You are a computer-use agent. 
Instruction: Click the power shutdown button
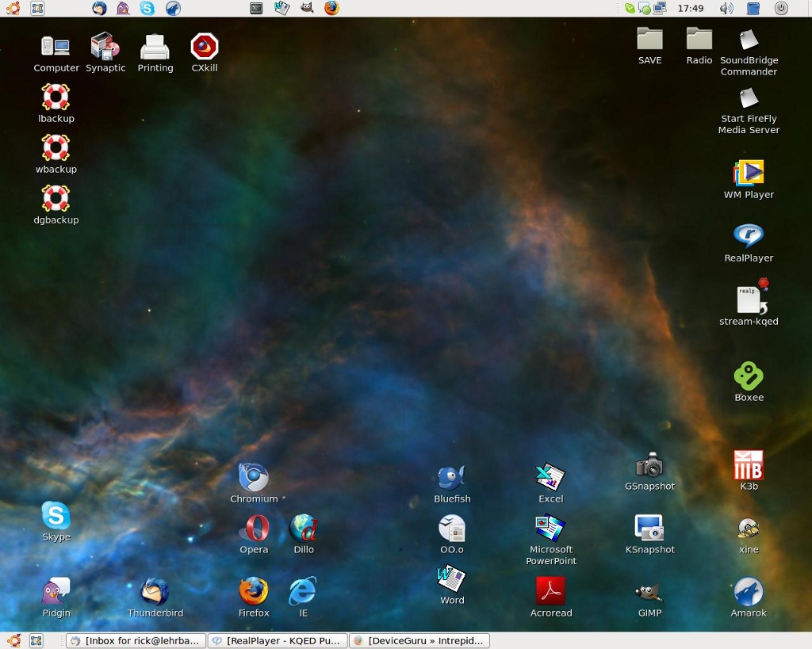coord(781,8)
